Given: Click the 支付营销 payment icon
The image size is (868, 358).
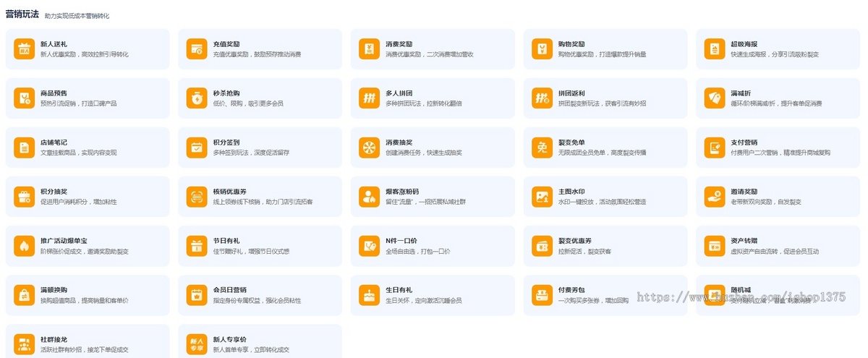Looking at the screenshot, I should point(715,148).
